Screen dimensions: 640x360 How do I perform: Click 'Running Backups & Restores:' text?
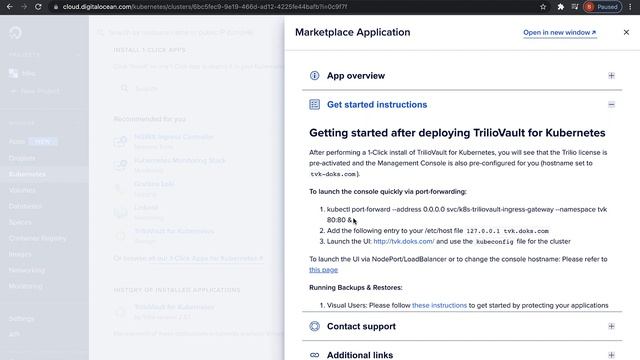click(356, 287)
